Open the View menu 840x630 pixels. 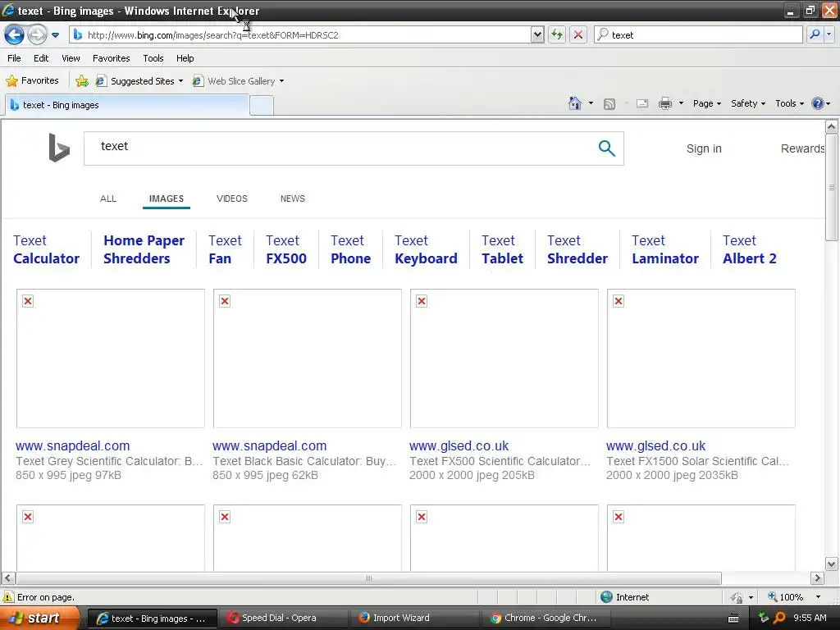pos(71,58)
